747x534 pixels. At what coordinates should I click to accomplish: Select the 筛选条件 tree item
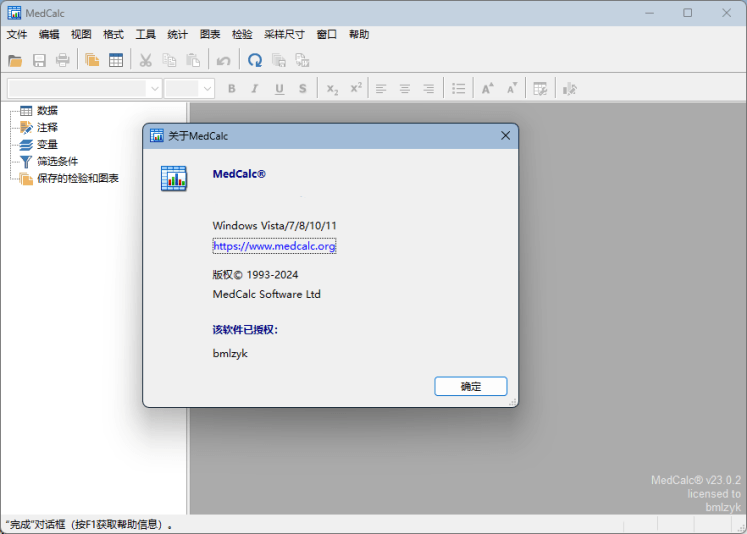pos(57,161)
